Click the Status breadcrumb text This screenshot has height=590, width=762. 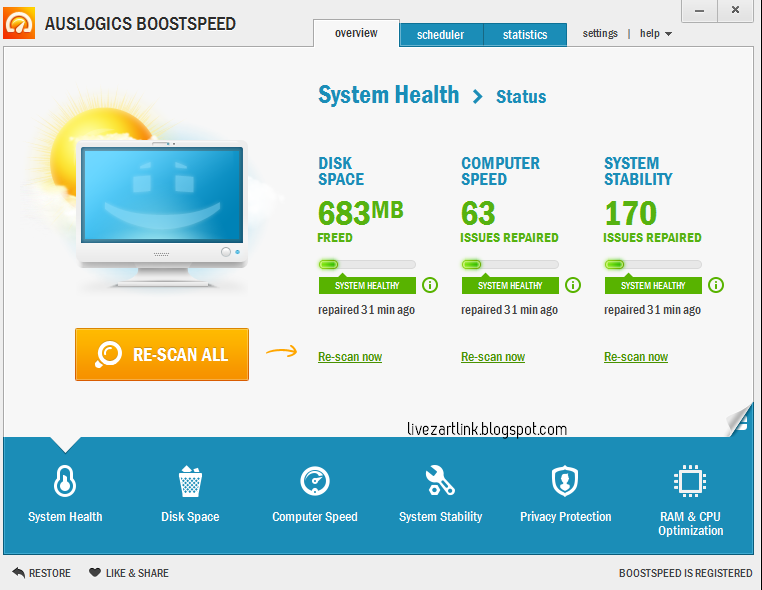coord(521,97)
